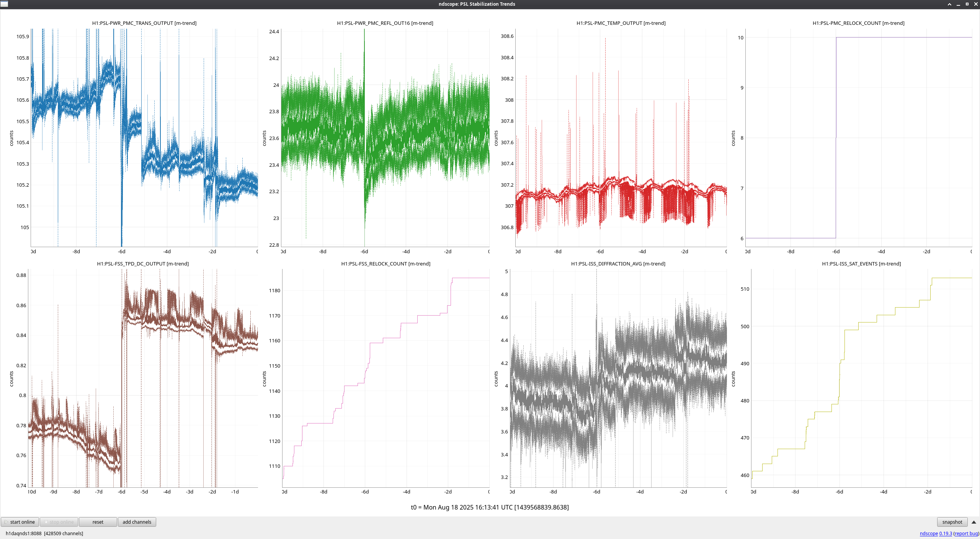Select the H1:PSL-PMC_TEMP_OUTPUT plot title
The image size is (980, 539).
coord(621,23)
